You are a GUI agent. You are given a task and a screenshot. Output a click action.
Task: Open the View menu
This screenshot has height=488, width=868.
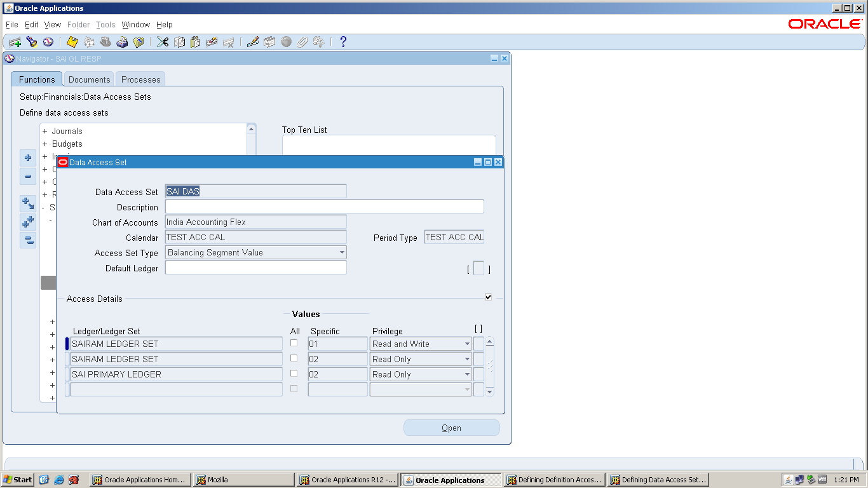click(53, 25)
